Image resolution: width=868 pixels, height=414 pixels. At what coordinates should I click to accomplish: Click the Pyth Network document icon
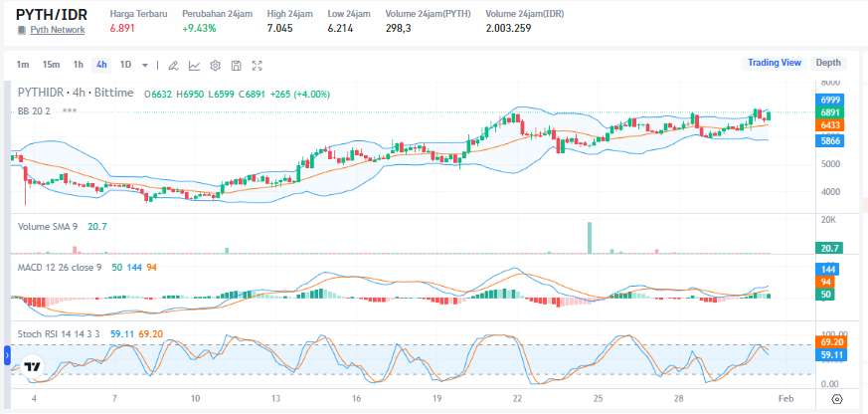click(22, 30)
